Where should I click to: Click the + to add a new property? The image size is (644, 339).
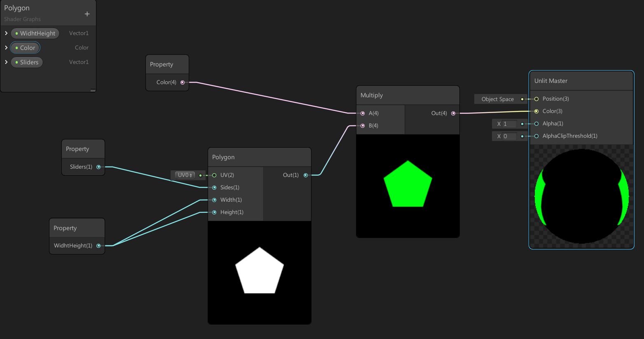coord(87,13)
